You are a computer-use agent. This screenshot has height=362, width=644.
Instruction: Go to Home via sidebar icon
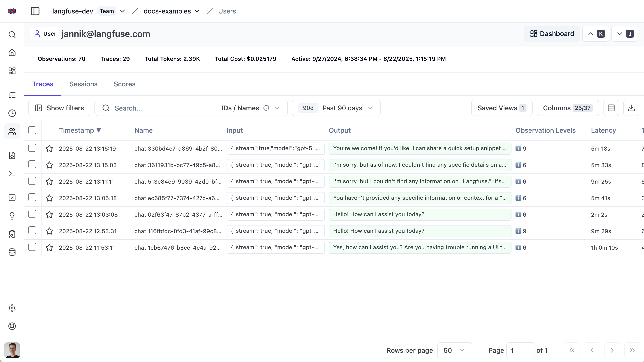click(x=12, y=53)
